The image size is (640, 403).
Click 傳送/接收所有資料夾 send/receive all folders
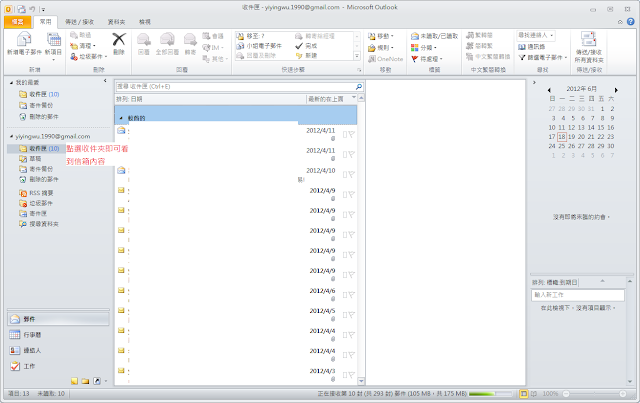point(589,47)
